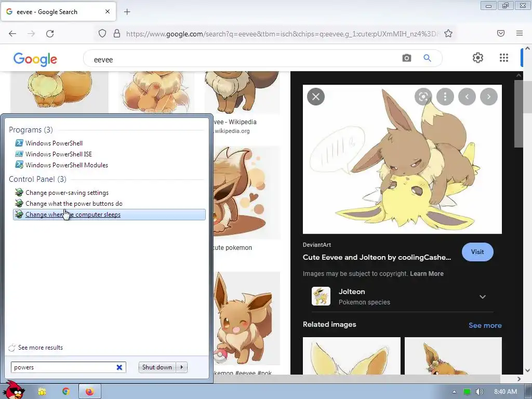Click the Google logo

35,59
